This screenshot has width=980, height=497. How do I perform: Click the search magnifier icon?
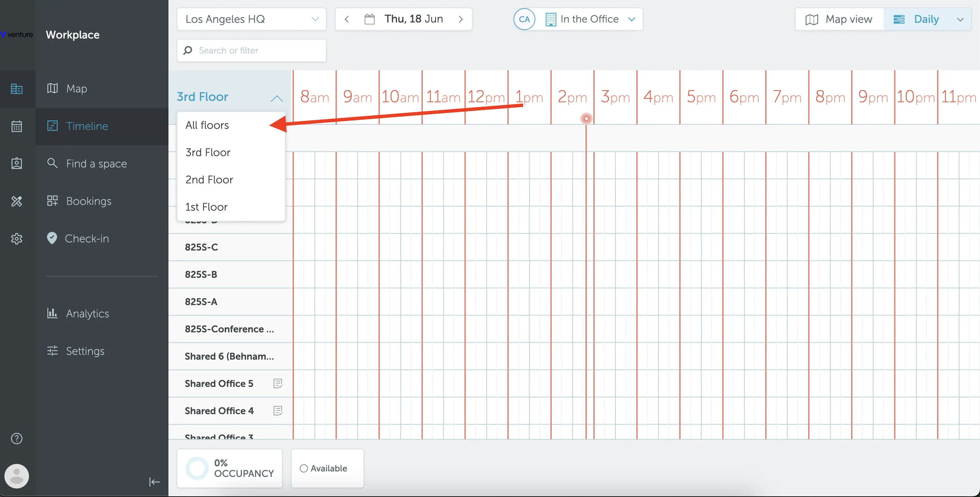click(x=188, y=50)
